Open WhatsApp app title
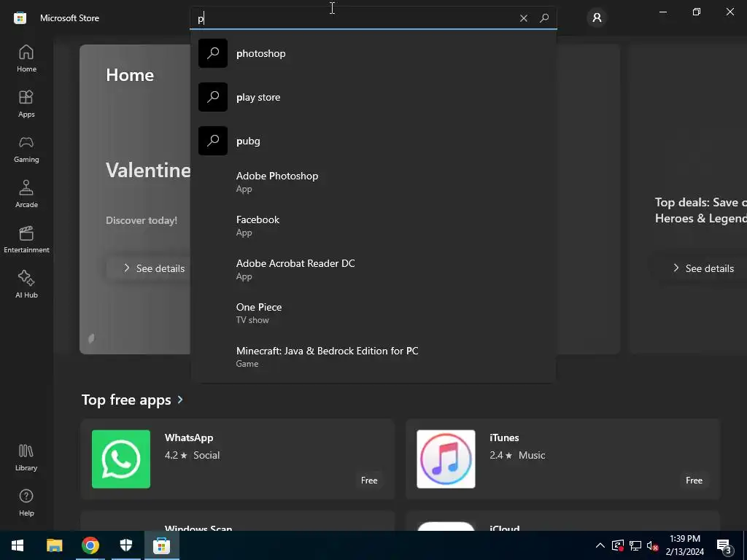Screen dimensions: 747x560 (x=189, y=437)
